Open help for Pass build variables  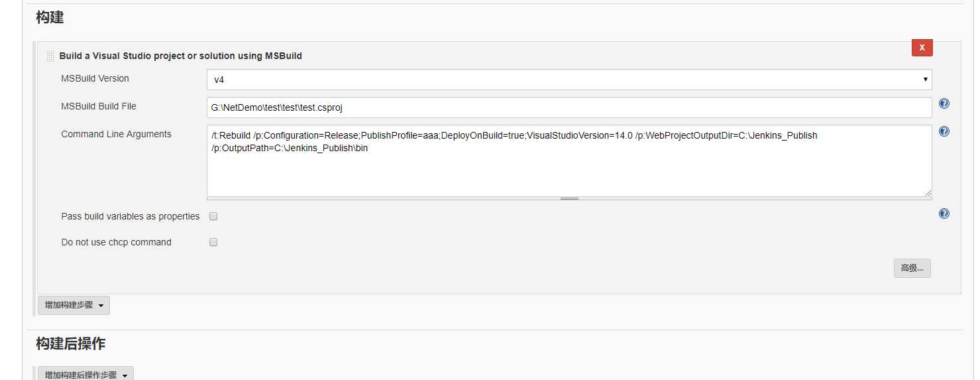(944, 214)
